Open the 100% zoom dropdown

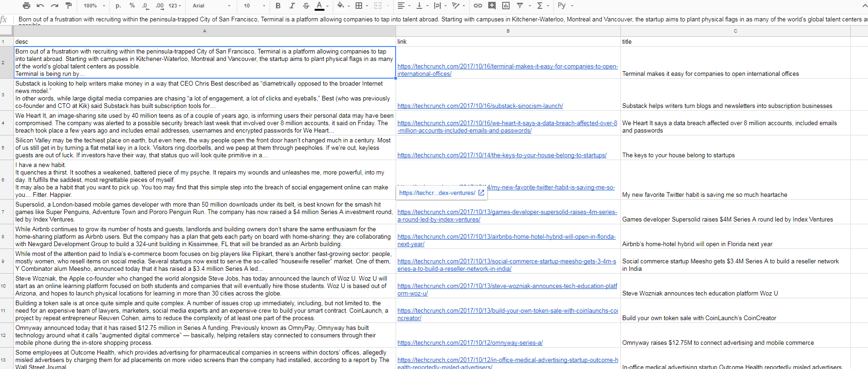click(x=94, y=6)
